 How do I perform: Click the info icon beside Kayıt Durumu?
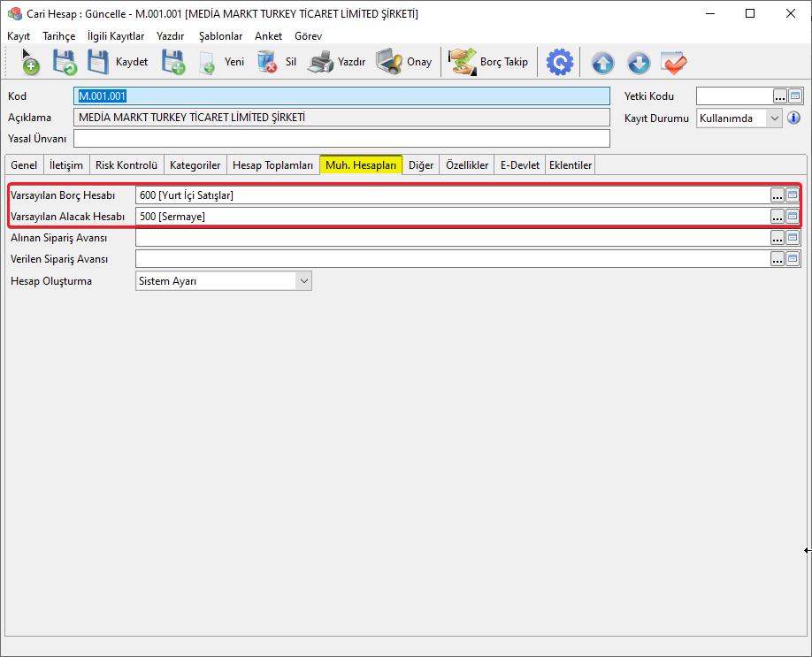tap(793, 118)
